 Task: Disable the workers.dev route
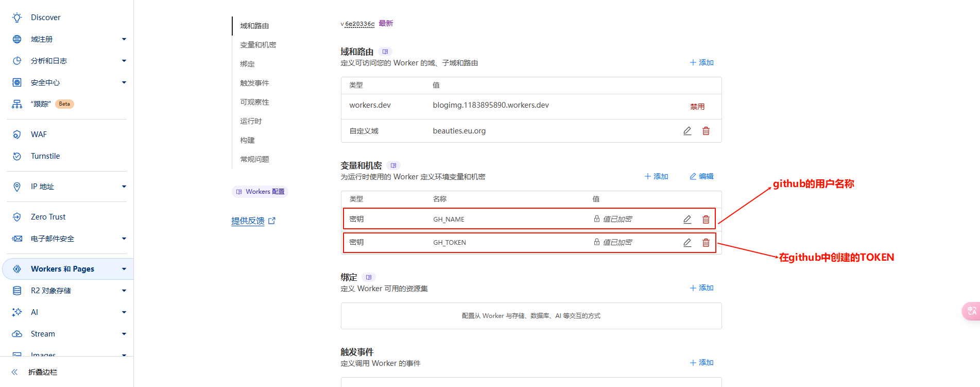click(697, 107)
